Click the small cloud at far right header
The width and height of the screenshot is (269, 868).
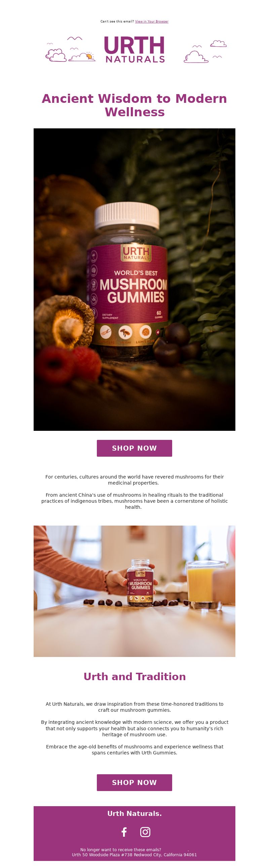coord(219,43)
